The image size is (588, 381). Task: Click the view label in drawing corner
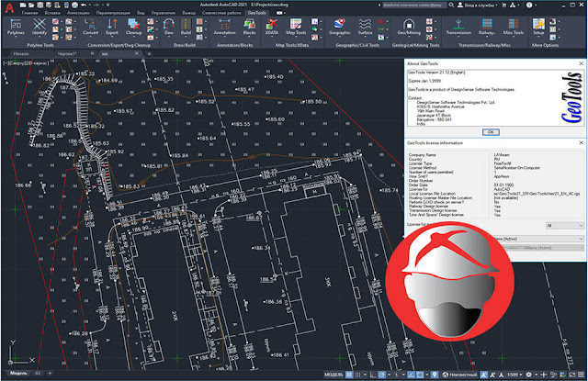click(x=26, y=63)
